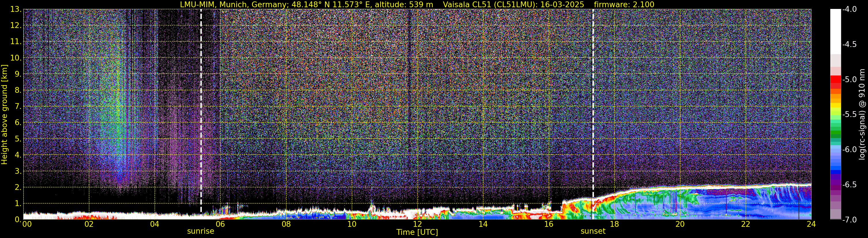
Task: Click the '10.' tick on the height axis
Action: pyautogui.click(x=16, y=58)
